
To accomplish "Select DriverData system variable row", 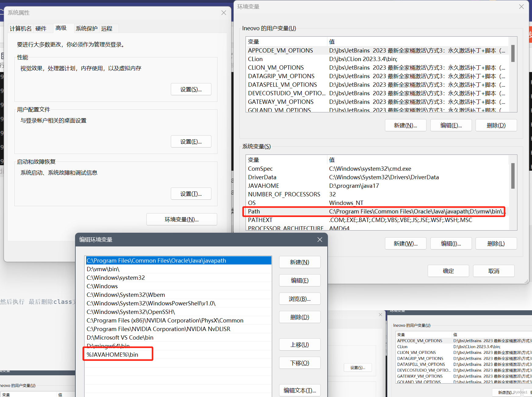I will tap(377, 177).
